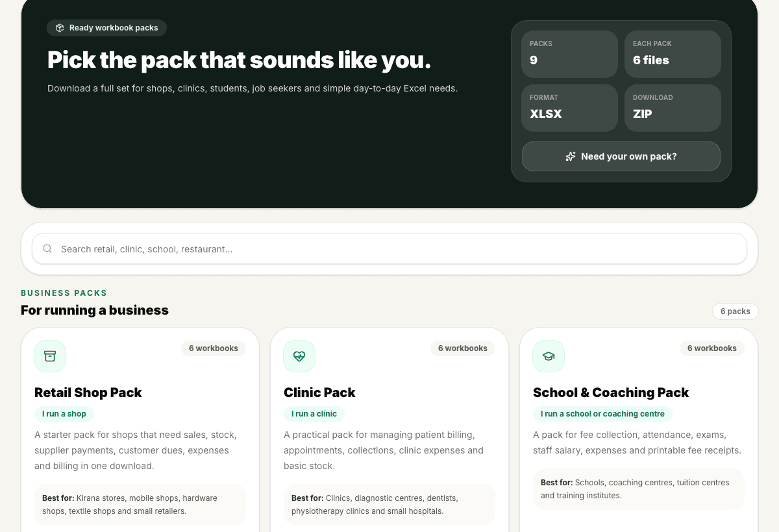Select the I run a school or coaching centre tag
Image resolution: width=779 pixels, height=532 pixels.
603,414
